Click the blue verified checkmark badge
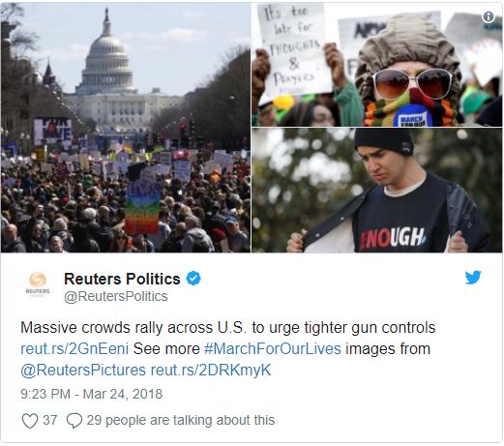Screen dimensions: 504x446 tap(193, 279)
